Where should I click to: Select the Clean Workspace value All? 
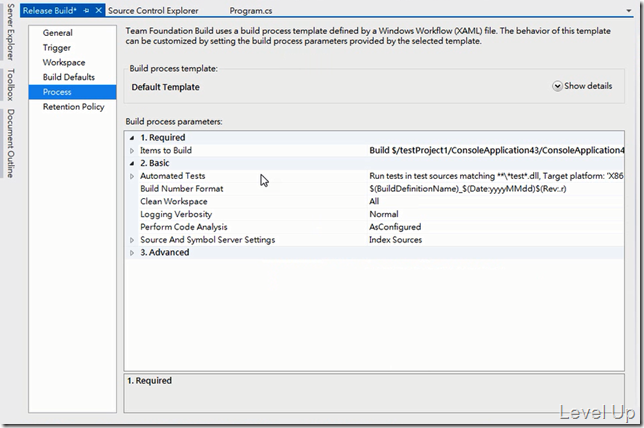(x=374, y=201)
